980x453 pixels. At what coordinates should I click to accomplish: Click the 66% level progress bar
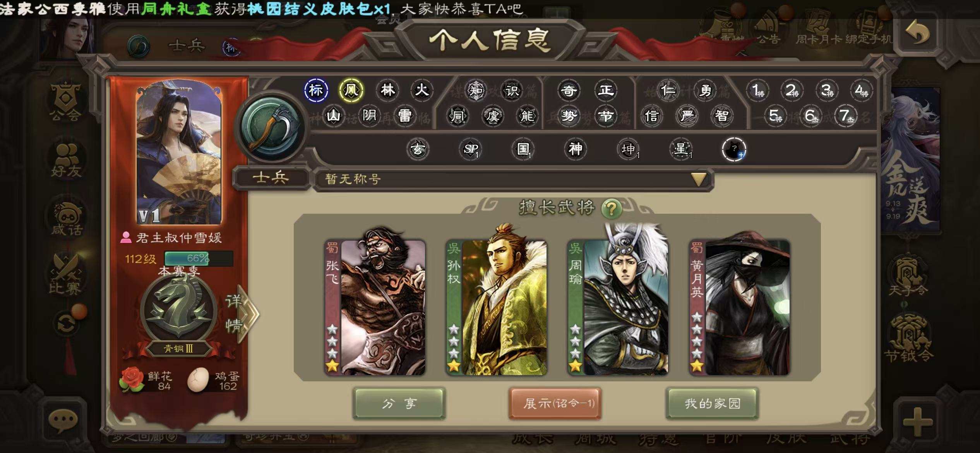click(x=199, y=258)
